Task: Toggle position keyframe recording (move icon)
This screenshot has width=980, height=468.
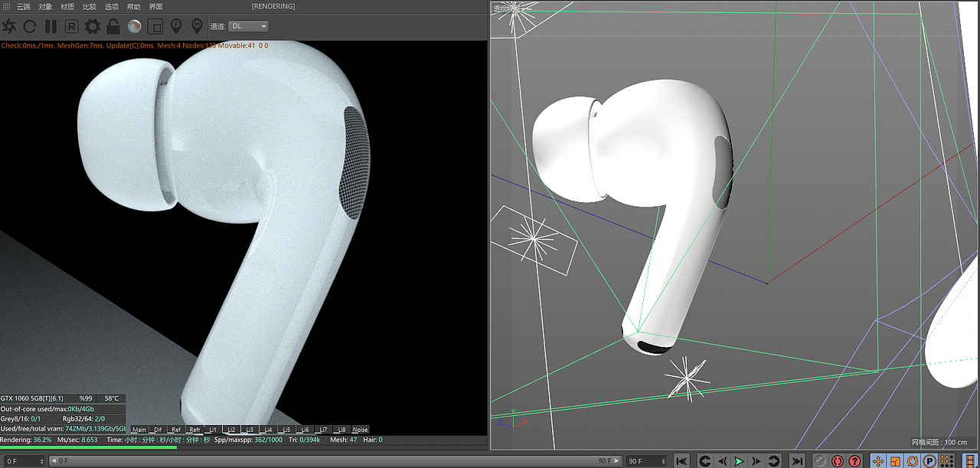Action: [878, 461]
